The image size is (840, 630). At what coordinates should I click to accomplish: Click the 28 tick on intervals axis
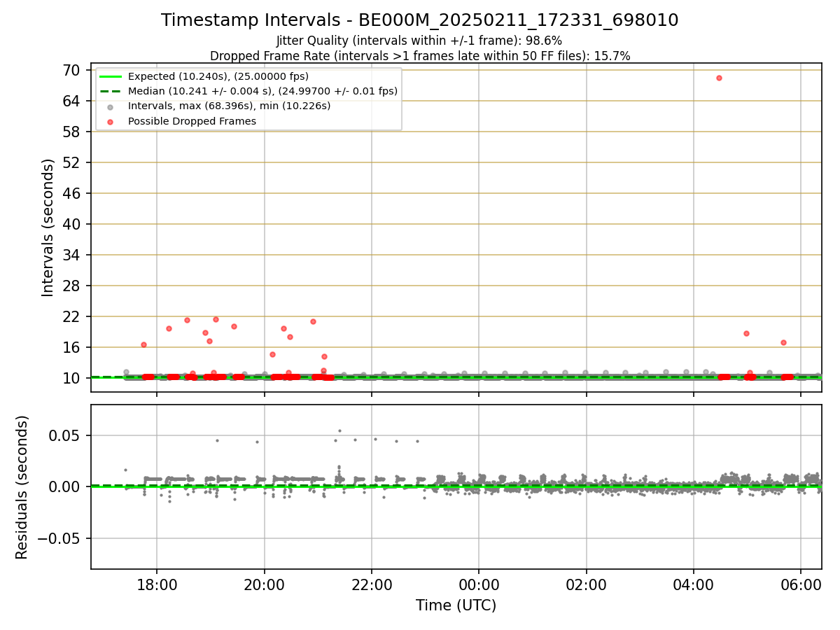tap(73, 286)
